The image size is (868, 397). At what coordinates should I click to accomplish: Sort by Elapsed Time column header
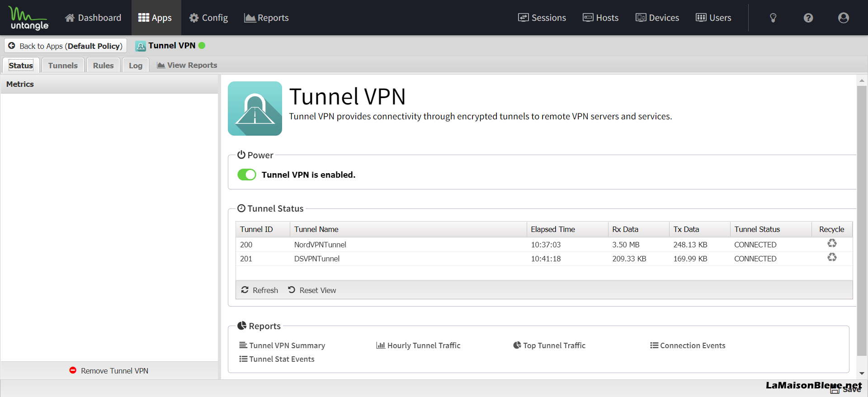click(x=553, y=229)
